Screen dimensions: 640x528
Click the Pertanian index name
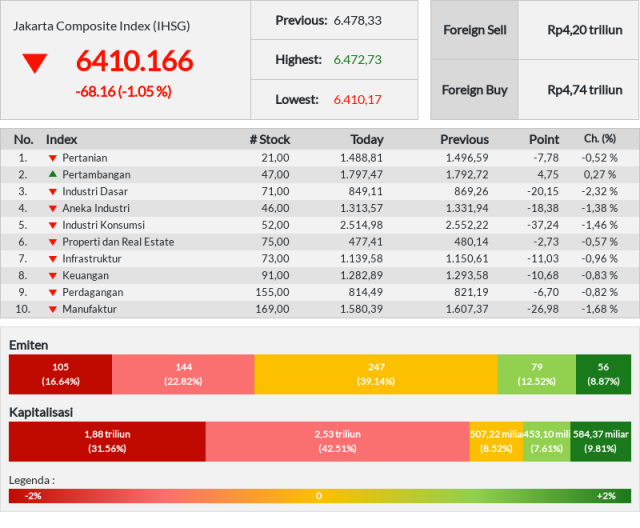[85, 158]
